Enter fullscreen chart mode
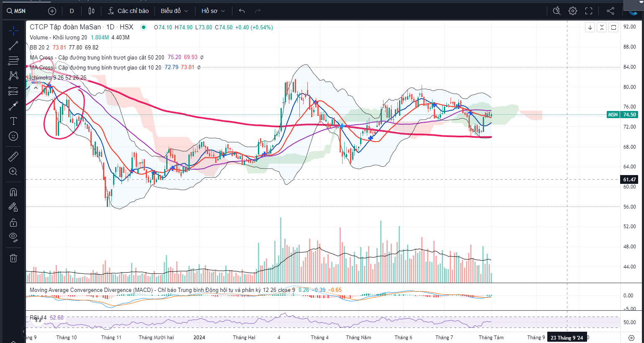 tap(589, 11)
